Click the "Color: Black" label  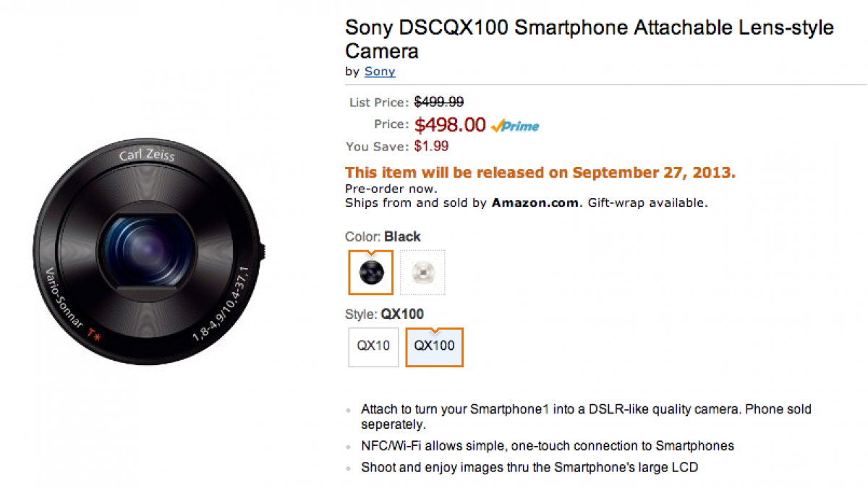pos(383,237)
